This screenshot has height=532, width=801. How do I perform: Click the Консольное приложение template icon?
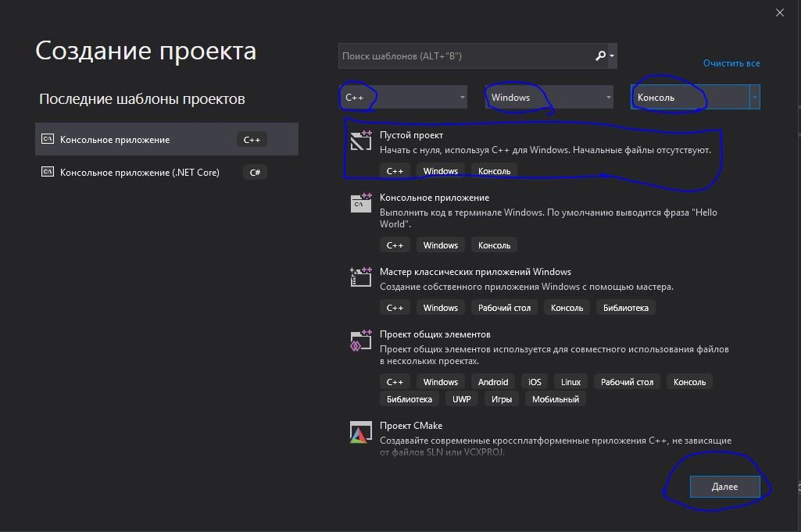pos(360,202)
